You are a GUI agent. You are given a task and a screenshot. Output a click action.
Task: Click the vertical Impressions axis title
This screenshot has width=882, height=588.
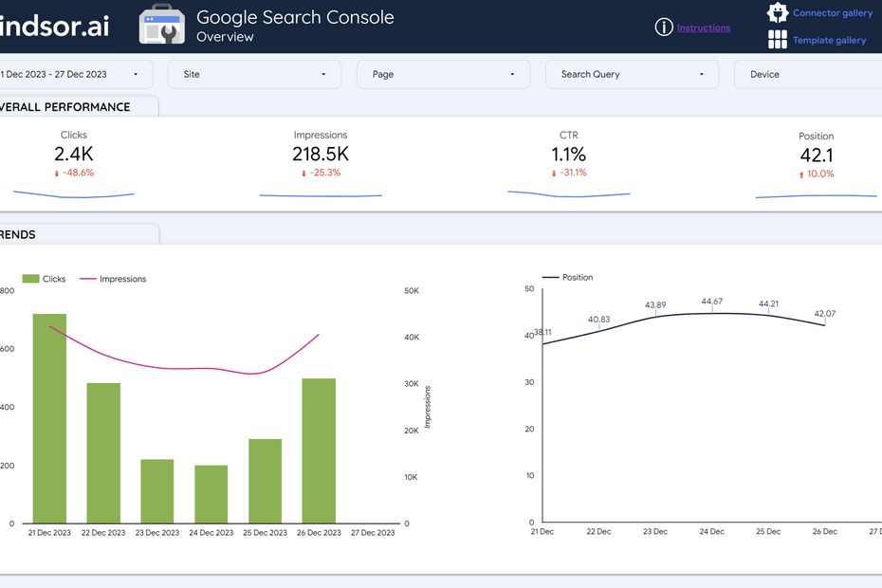427,407
